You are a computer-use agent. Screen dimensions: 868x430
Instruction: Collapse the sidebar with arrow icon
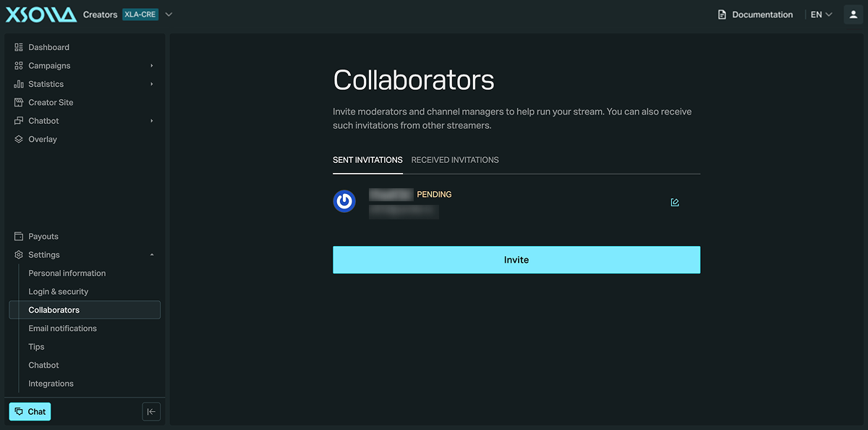click(151, 412)
